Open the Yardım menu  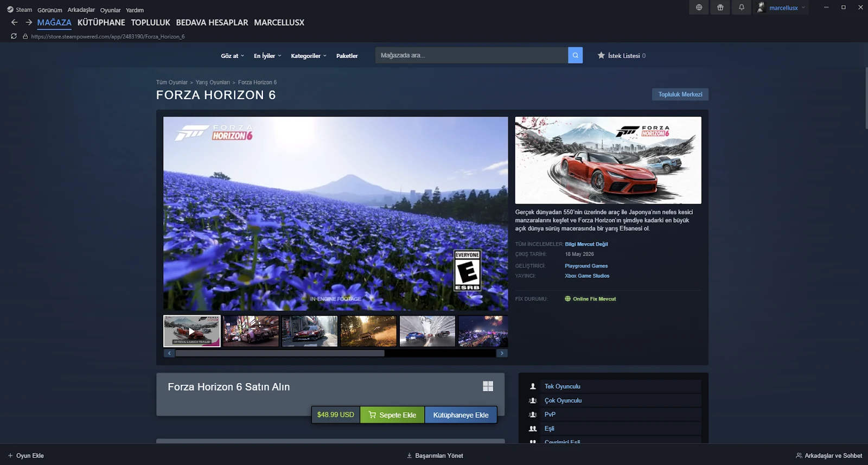coord(135,10)
